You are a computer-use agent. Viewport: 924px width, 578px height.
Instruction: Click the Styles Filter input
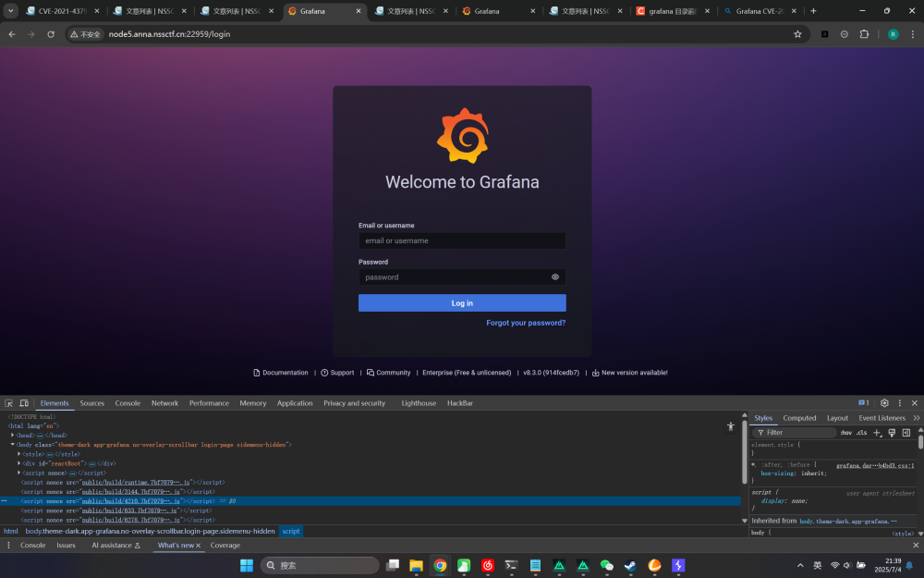(796, 433)
